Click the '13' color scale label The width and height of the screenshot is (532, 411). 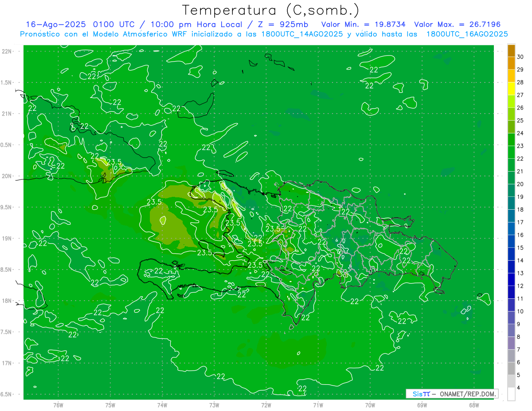pyautogui.click(x=520, y=273)
